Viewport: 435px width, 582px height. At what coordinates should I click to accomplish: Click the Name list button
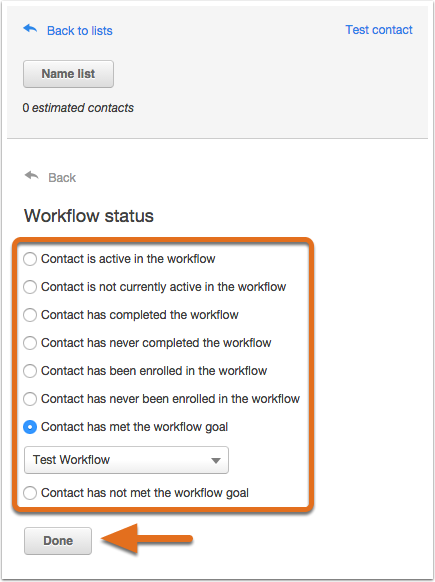coord(68,74)
